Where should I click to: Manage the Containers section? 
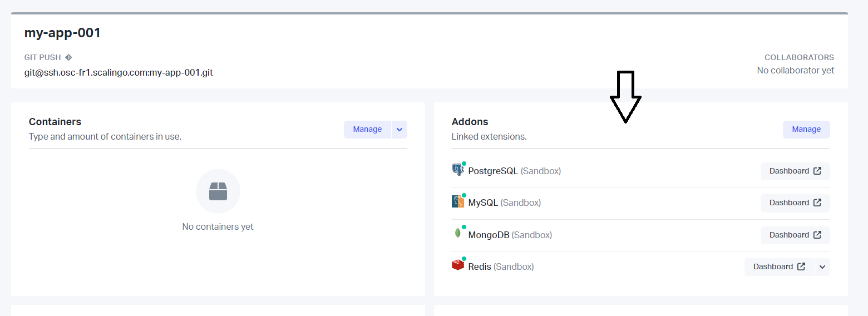tap(367, 129)
